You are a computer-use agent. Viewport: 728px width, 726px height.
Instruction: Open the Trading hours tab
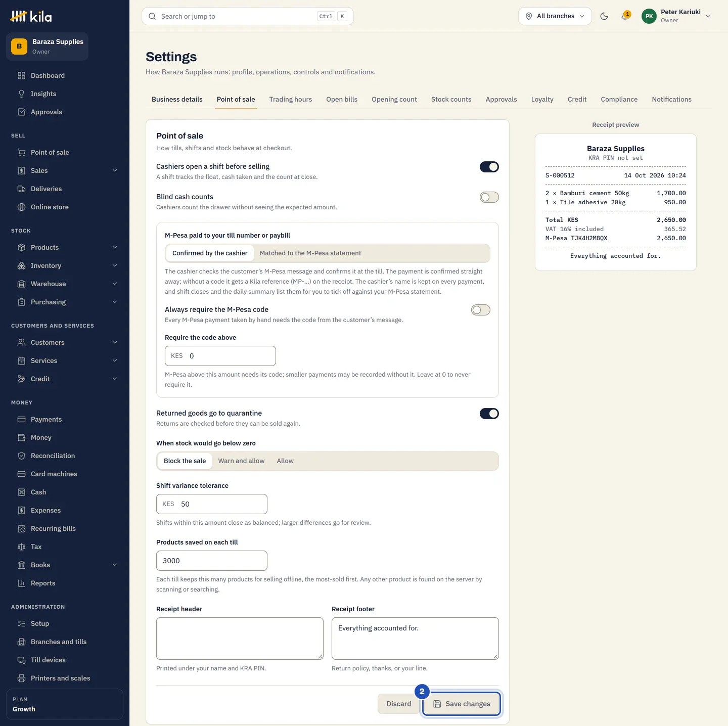pyautogui.click(x=291, y=100)
